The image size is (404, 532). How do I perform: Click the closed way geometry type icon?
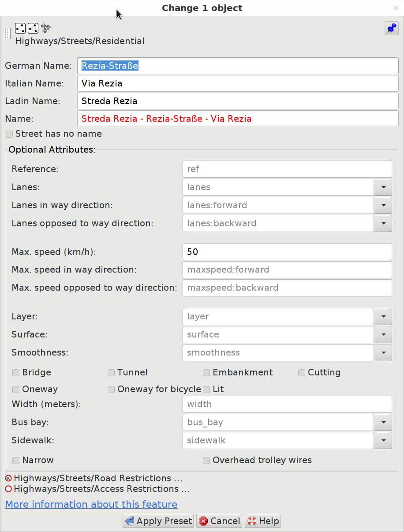(33, 28)
